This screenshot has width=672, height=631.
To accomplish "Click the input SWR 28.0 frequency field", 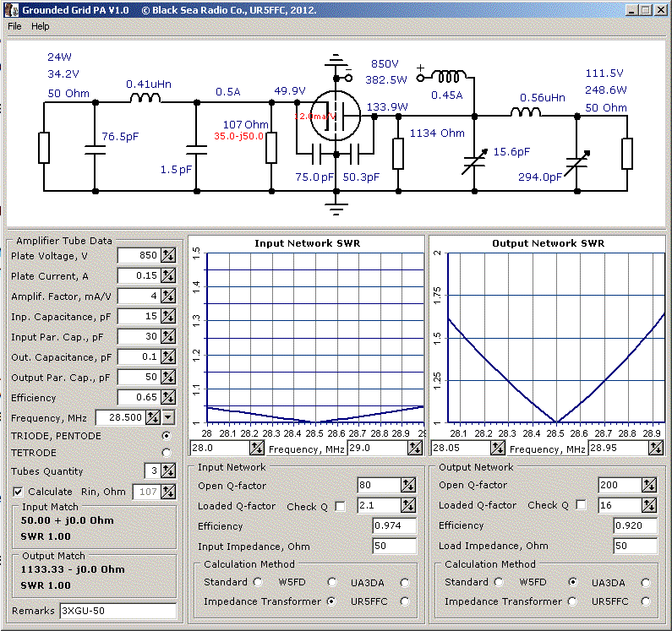I will point(220,448).
